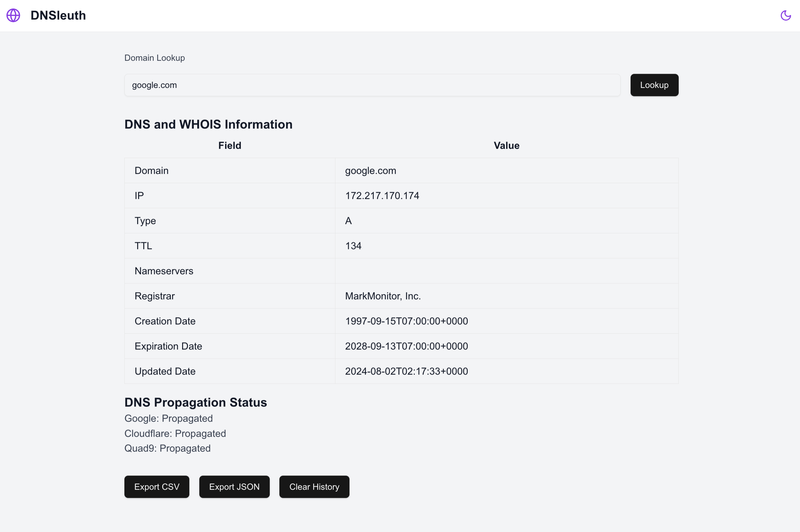
Task: Click the DNS Propagation Status heading
Action: click(x=196, y=402)
